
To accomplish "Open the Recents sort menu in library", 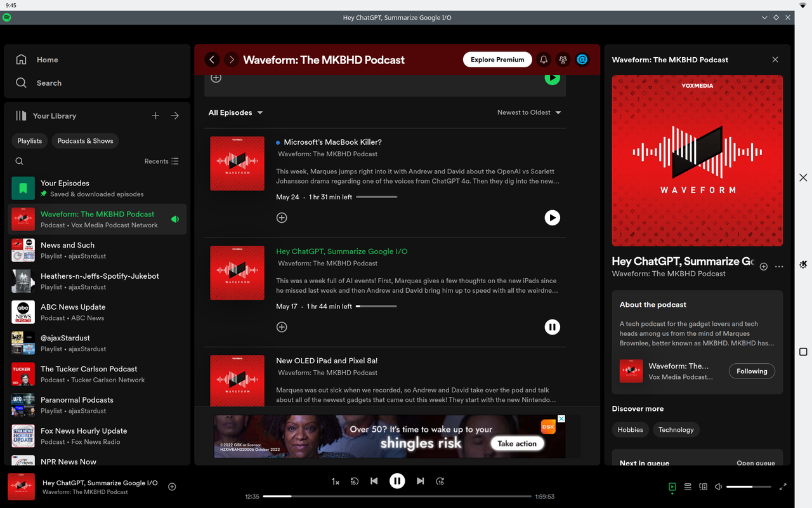I will pyautogui.click(x=161, y=161).
